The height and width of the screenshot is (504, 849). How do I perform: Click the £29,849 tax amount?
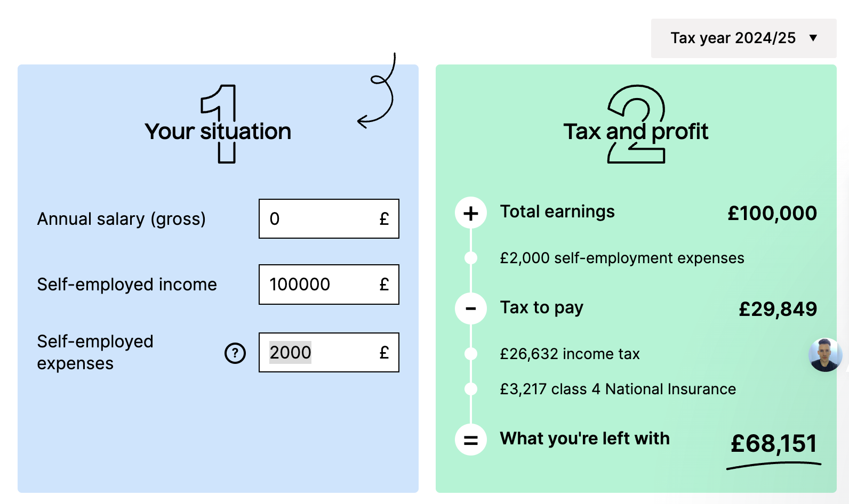click(778, 309)
